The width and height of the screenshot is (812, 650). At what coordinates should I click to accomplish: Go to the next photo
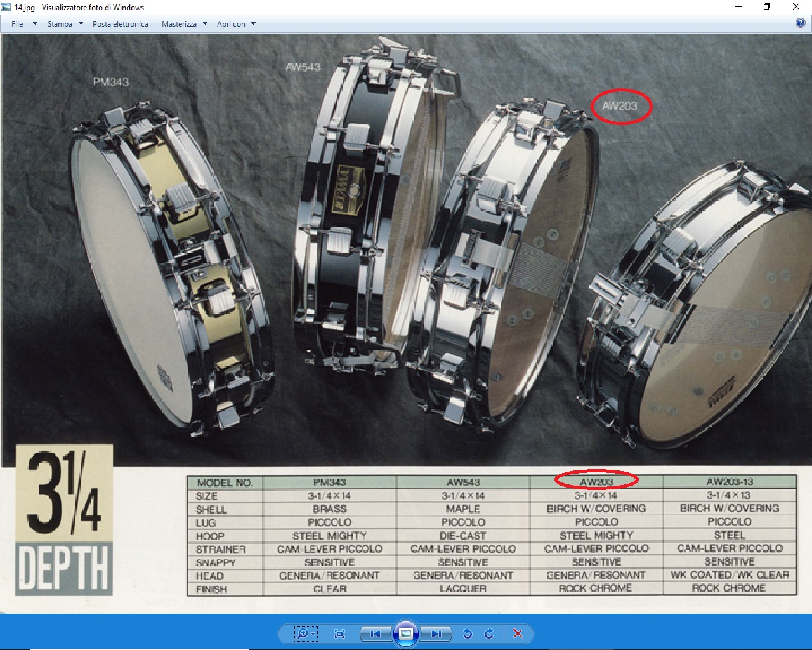436,633
